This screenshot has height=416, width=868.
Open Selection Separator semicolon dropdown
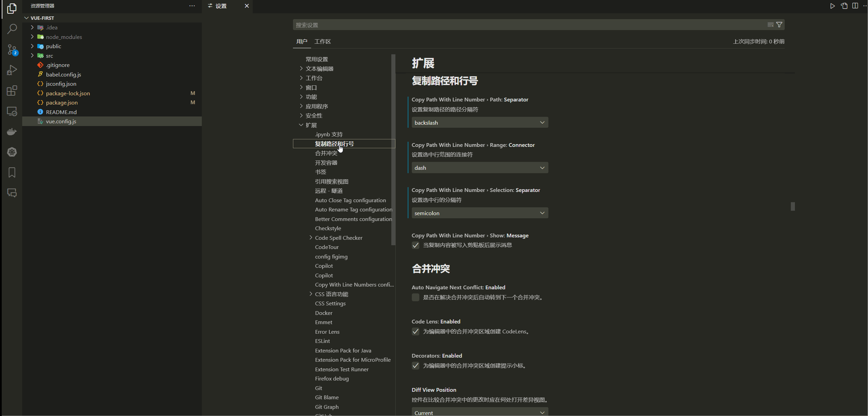[x=479, y=213]
